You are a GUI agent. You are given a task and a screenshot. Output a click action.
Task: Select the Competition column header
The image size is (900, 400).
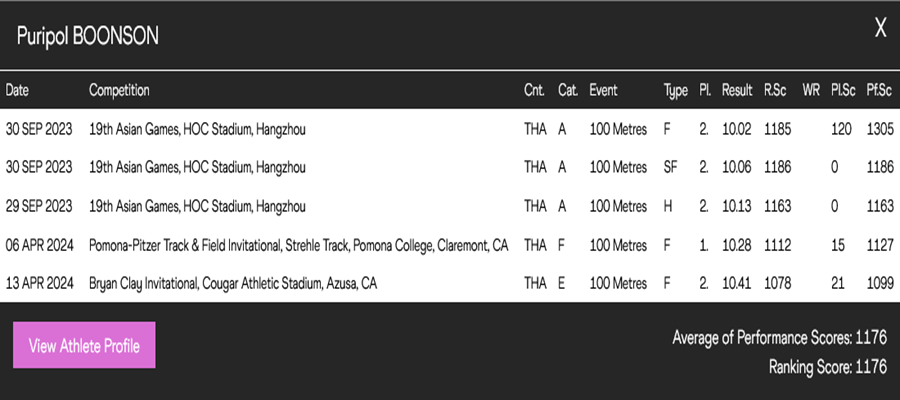pyautogui.click(x=119, y=90)
